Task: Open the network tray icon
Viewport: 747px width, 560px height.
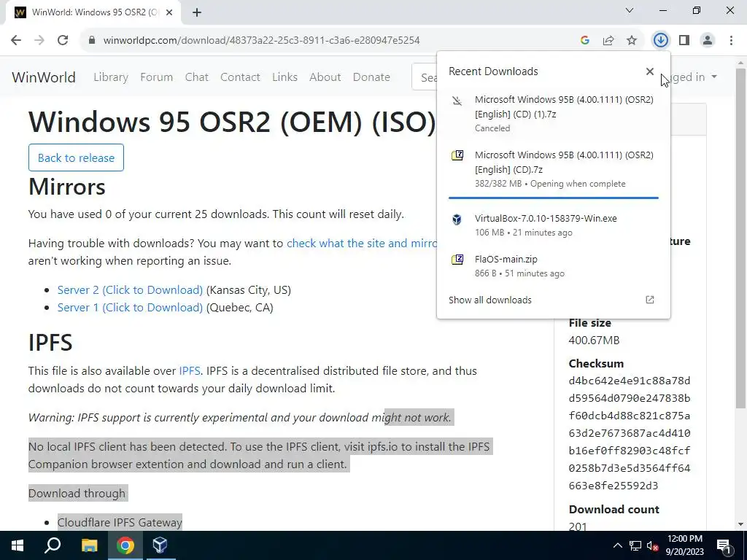Action: [635, 545]
